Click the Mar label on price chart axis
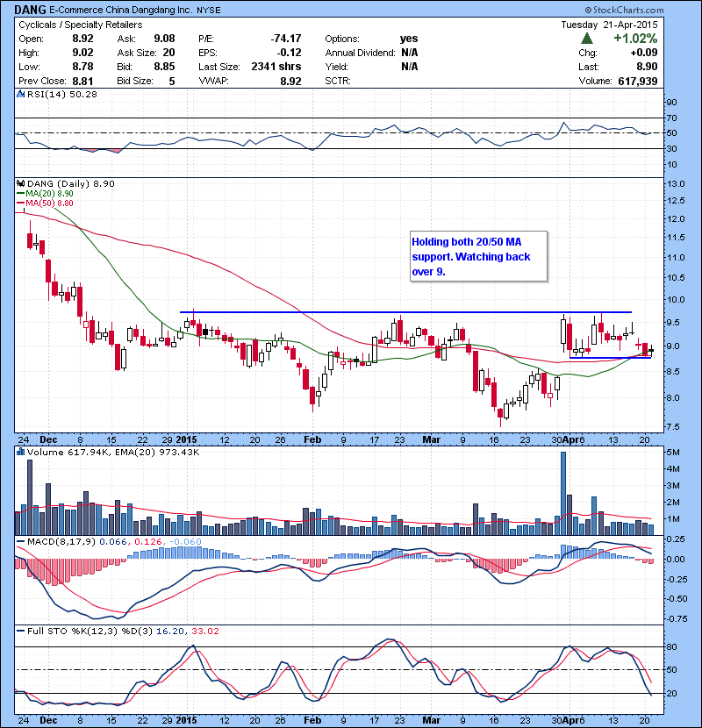This screenshot has width=702, height=728. (x=431, y=439)
